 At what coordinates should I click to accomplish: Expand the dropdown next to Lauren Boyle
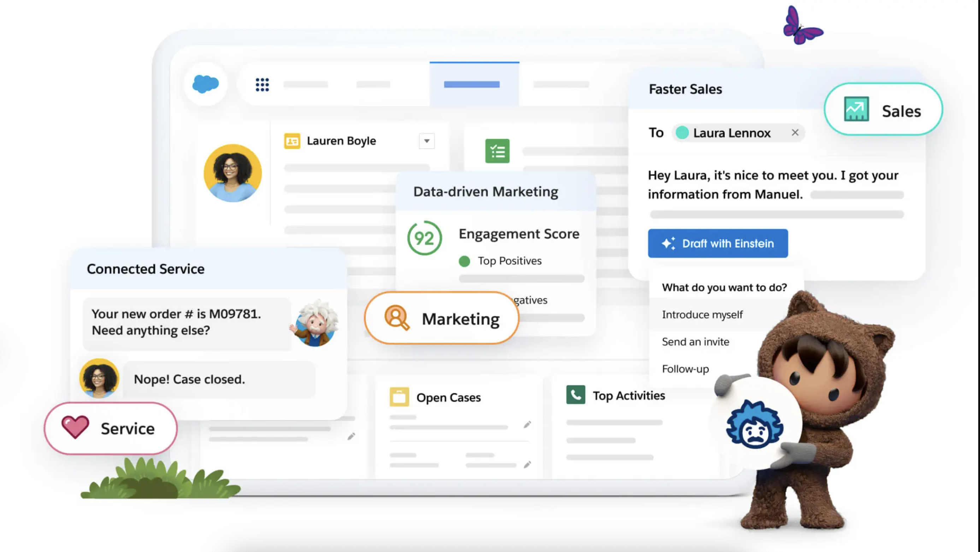pos(426,141)
